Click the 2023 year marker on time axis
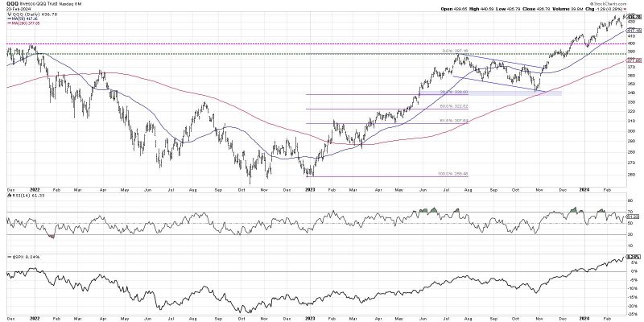 310,191
